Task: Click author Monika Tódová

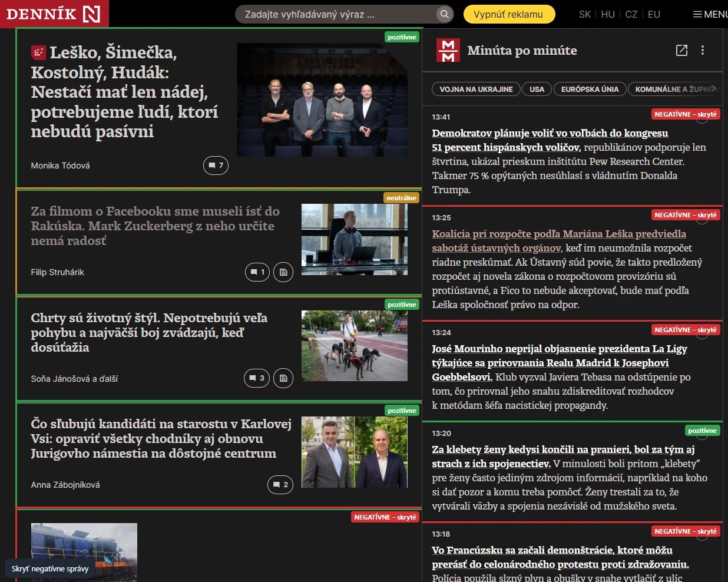Action: click(x=61, y=166)
